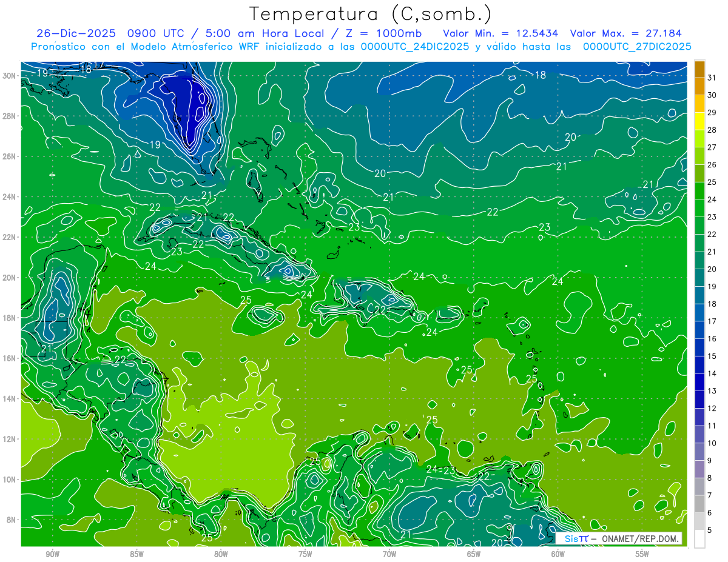Viewport: 728px width, 562px height.
Task: Click the '14N' latitude axis label
Action: click(9, 399)
